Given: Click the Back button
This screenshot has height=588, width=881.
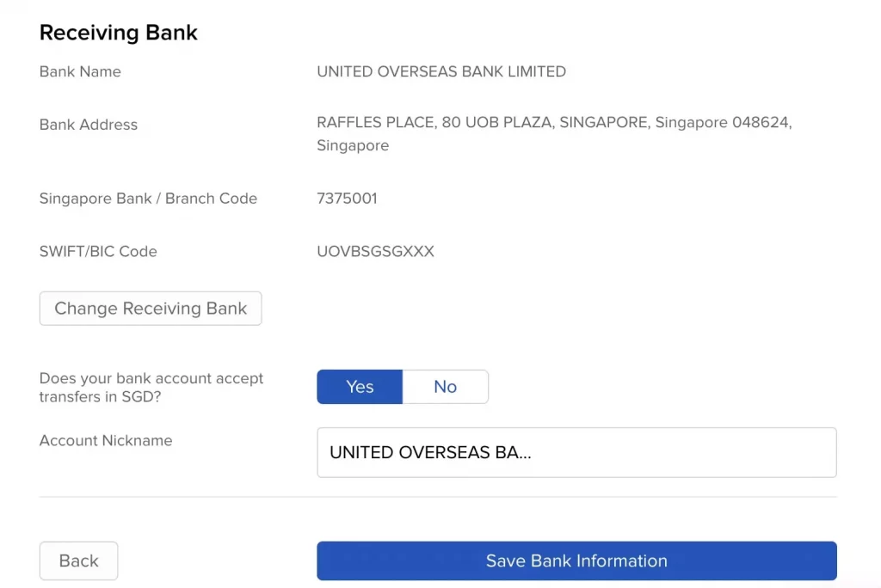Looking at the screenshot, I should [x=78, y=560].
